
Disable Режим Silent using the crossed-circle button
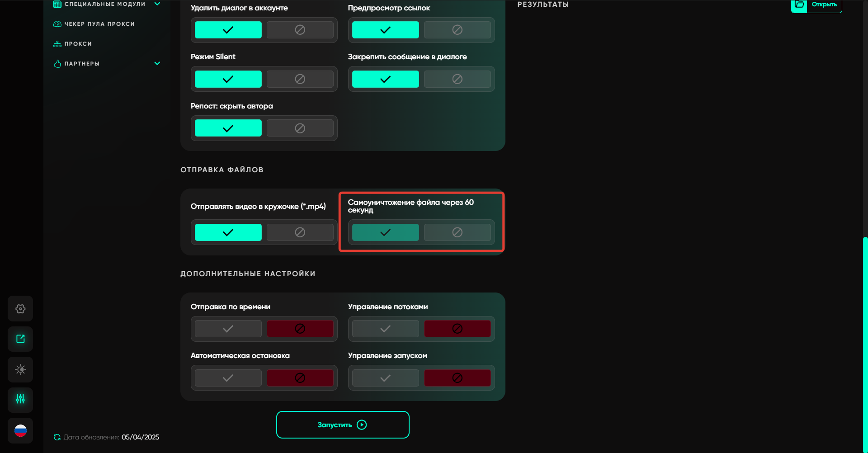300,79
